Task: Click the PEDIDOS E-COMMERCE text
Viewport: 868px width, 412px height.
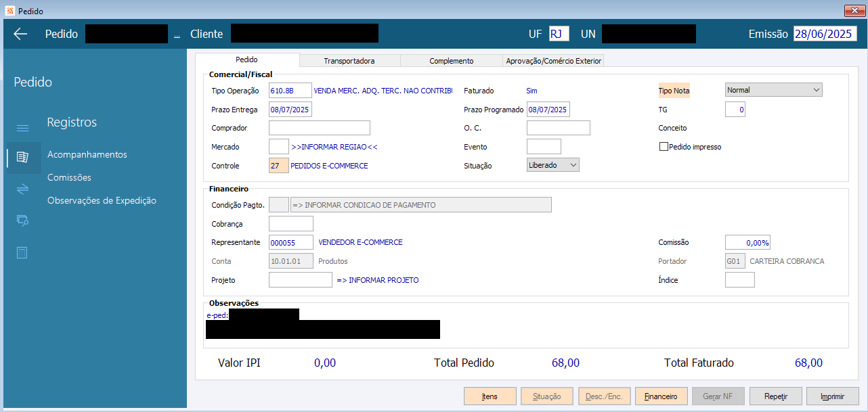Action: [x=330, y=165]
